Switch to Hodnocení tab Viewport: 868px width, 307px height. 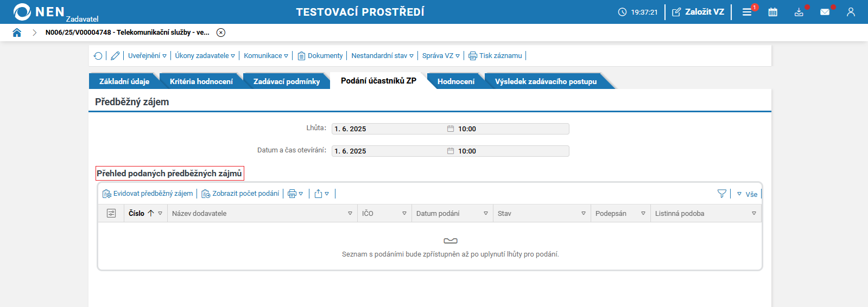tap(456, 81)
